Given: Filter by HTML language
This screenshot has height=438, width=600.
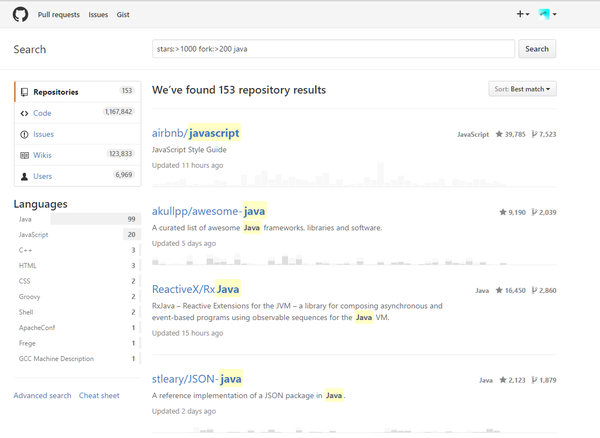Looking at the screenshot, I should click(x=77, y=265).
